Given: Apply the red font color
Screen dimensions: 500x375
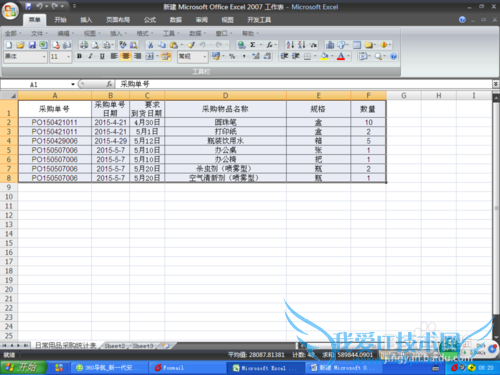Looking at the screenshot, I should coord(340,56).
